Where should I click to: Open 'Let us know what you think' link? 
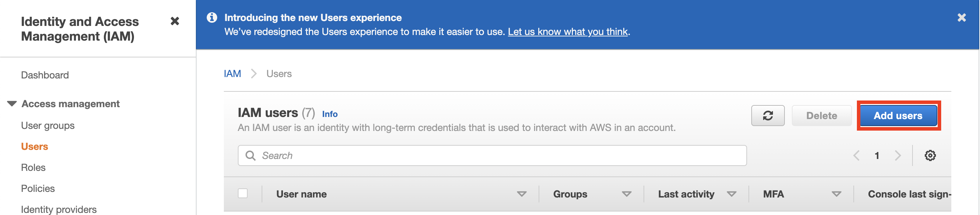(x=568, y=32)
